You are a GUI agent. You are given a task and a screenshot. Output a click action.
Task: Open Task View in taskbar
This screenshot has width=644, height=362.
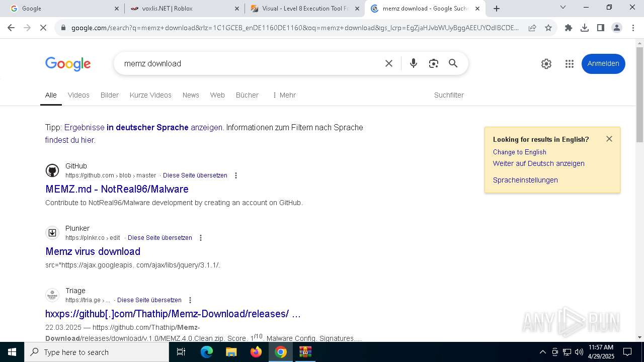coord(181,352)
